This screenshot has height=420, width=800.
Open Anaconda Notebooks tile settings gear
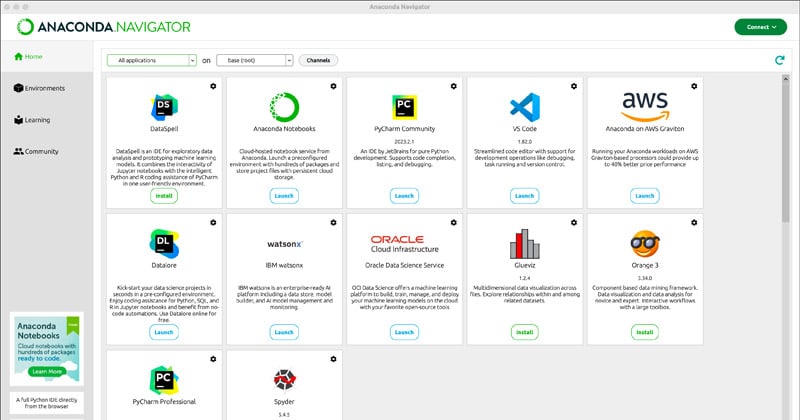tap(333, 86)
